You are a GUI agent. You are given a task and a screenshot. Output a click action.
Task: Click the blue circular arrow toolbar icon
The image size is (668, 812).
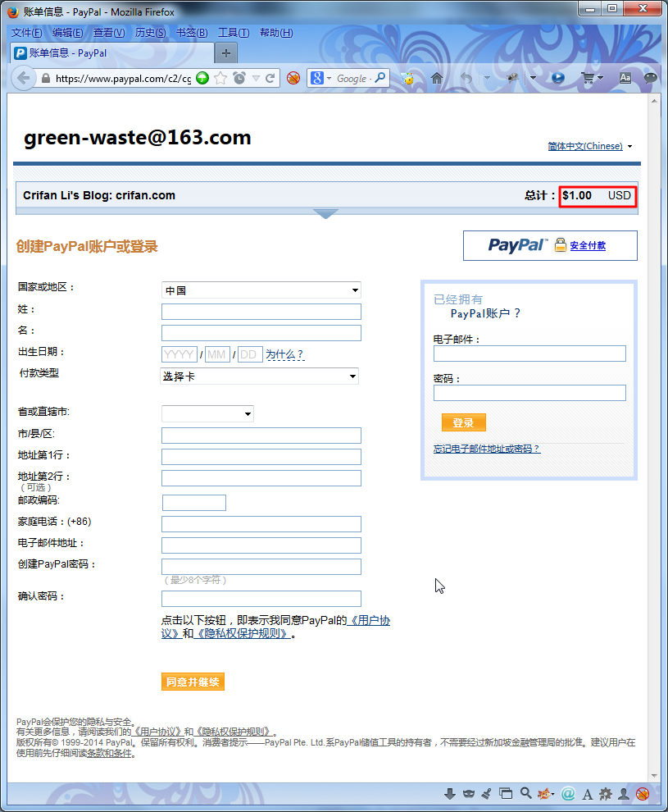click(558, 78)
